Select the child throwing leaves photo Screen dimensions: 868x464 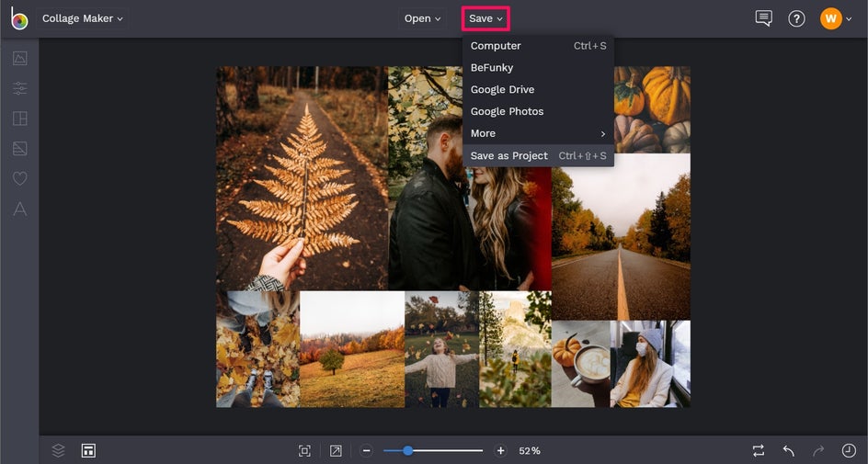pyautogui.click(x=441, y=349)
